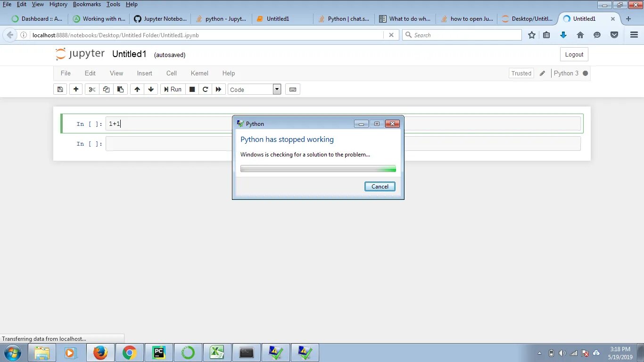The height and width of the screenshot is (362, 644).
Task: Go to the Firefox home page icon
Action: [x=580, y=35]
